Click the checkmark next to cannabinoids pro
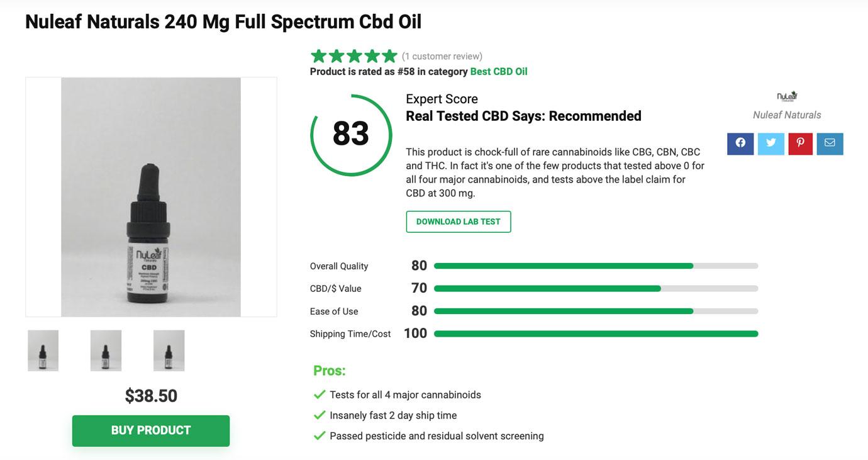Screen dimensions: 868x460 click(x=318, y=394)
